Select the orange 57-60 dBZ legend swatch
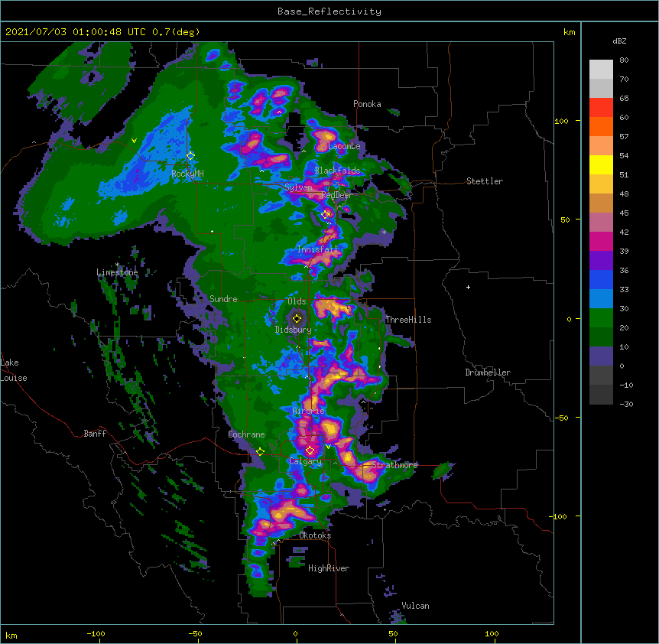 point(601,127)
